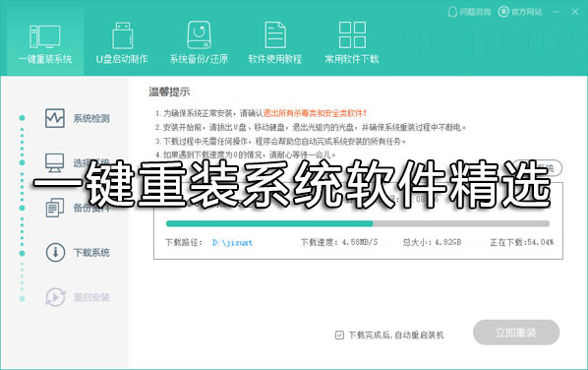This screenshot has width=588, height=370.
Task: Click the 立即重装 button
Action: (516, 333)
